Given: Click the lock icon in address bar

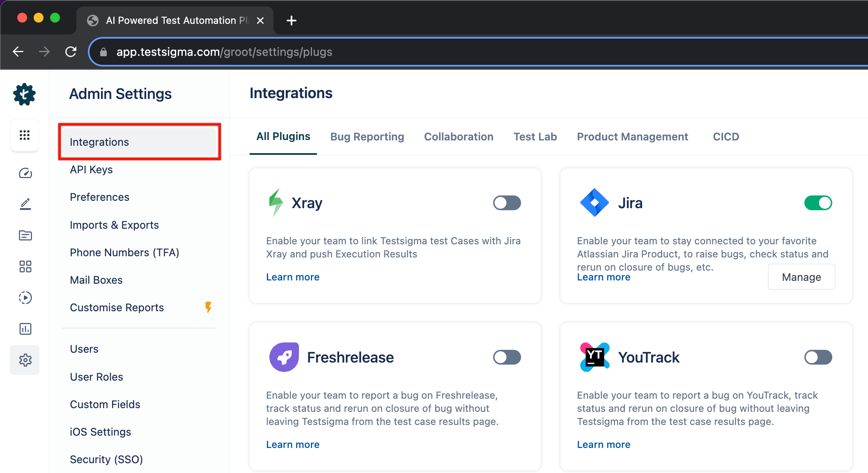Looking at the screenshot, I should pyautogui.click(x=103, y=52).
